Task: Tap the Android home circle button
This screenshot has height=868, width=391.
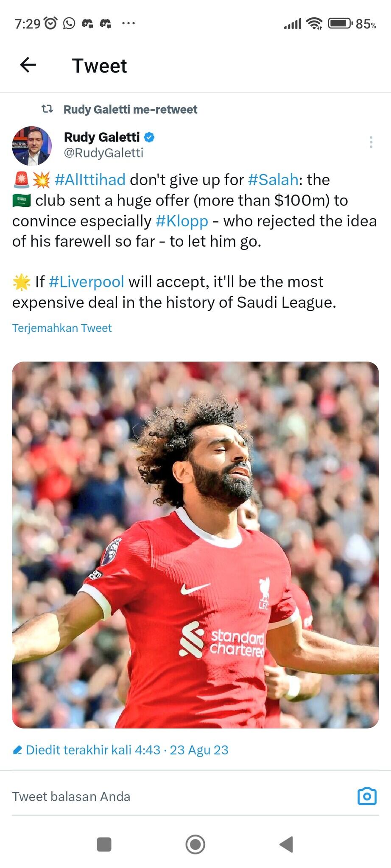Action: 195,844
